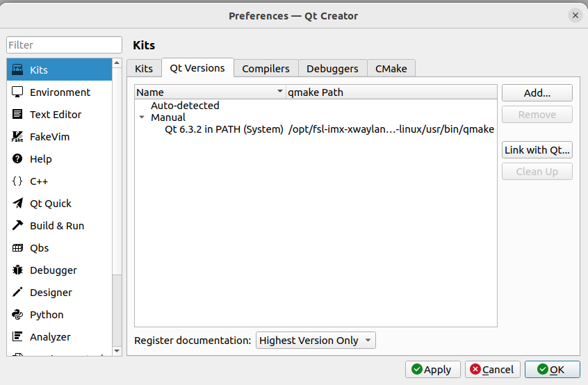
Task: Close the Preferences dialog
Action: [x=575, y=16]
